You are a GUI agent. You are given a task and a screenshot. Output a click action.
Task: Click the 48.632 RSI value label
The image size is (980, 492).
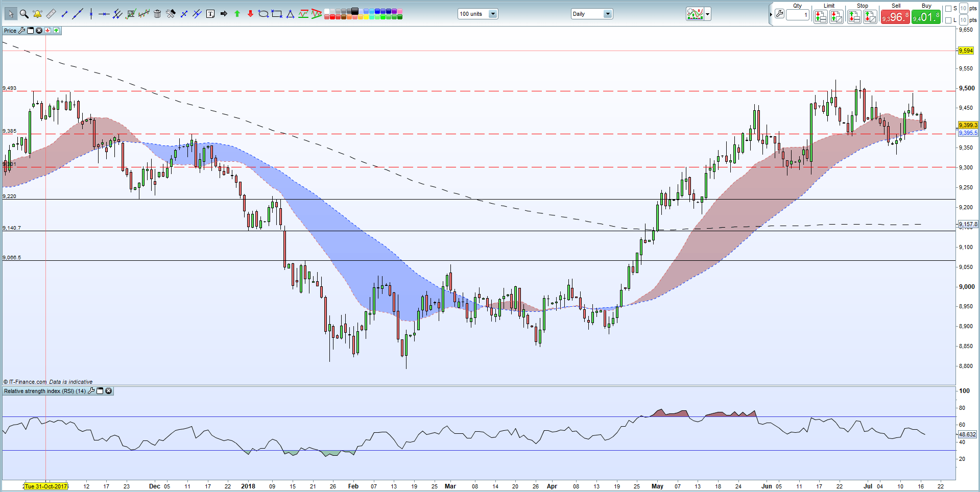pos(967,434)
